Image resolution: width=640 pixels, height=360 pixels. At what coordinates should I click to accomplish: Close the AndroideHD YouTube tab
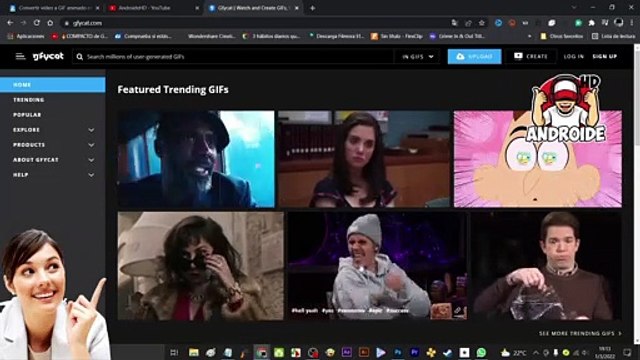(197, 8)
